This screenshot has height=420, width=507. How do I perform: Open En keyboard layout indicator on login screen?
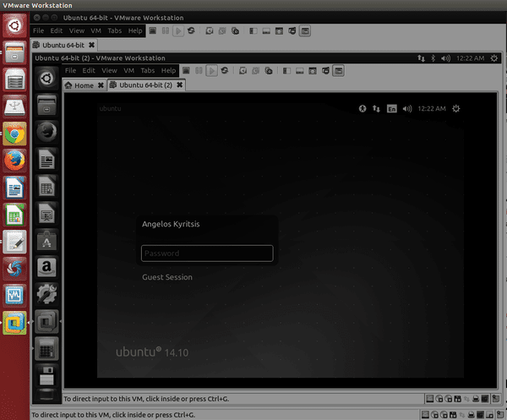click(x=391, y=109)
